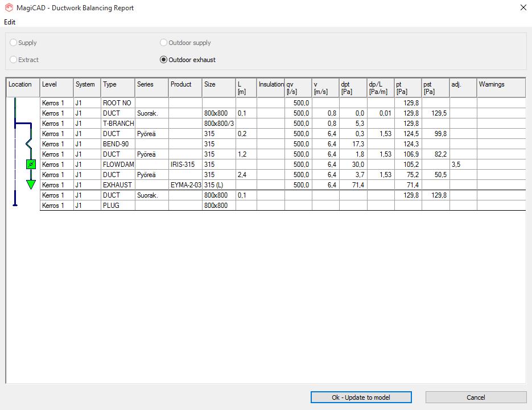Click the pst value 82,2 cell
The width and height of the screenshot is (532, 410).
[x=436, y=154]
